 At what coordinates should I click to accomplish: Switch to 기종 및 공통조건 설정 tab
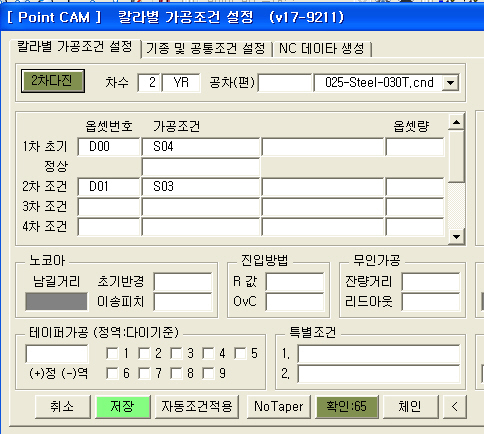[x=206, y=48]
